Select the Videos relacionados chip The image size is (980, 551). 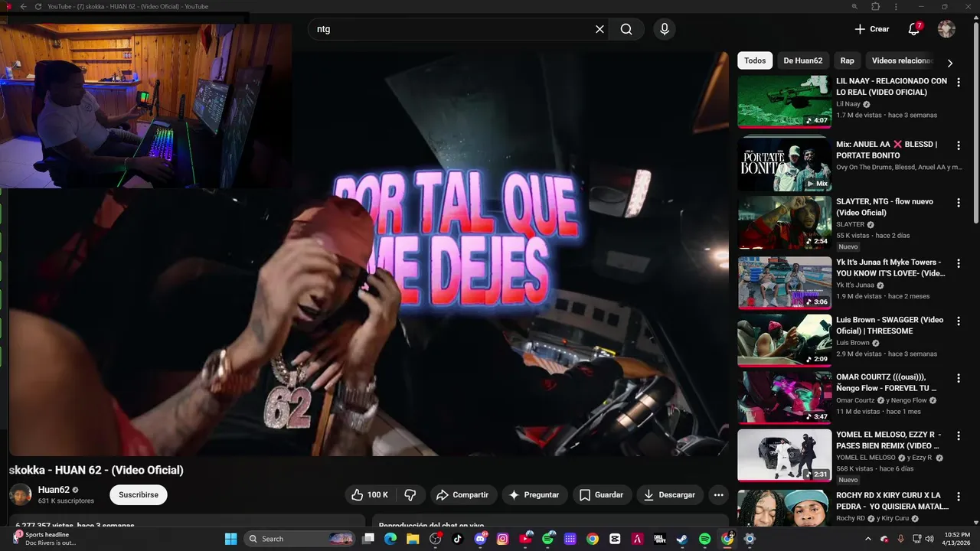902,60
